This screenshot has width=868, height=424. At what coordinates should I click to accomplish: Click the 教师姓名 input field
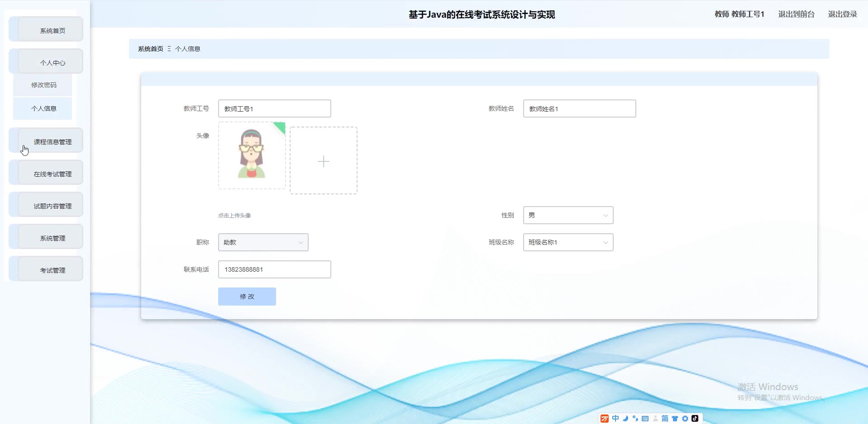point(580,108)
